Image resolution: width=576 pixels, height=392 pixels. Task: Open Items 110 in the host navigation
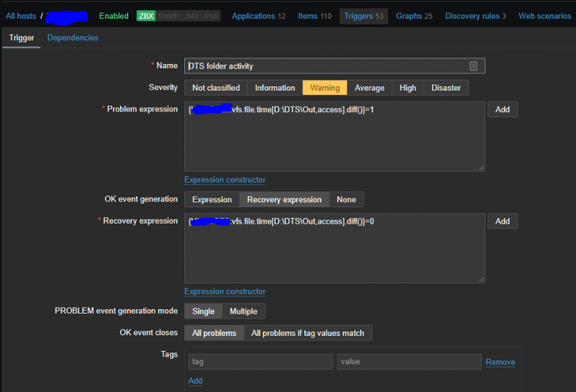[x=315, y=16]
